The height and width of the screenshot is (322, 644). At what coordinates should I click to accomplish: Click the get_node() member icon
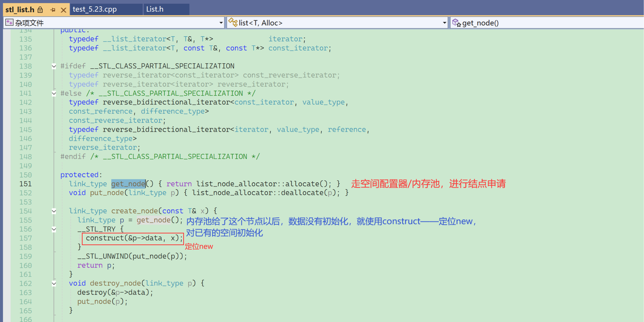[456, 23]
